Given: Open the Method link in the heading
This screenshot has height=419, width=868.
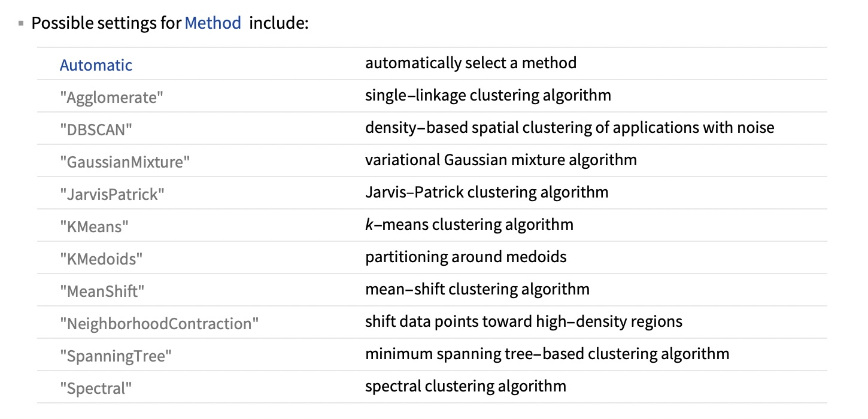Looking at the screenshot, I should click(x=213, y=24).
